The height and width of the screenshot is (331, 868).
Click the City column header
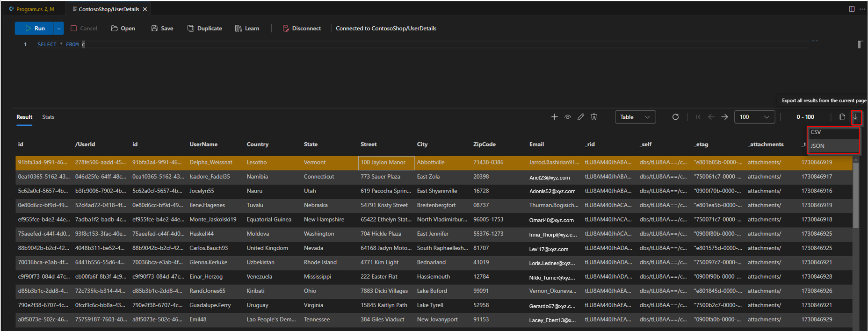[x=422, y=144]
